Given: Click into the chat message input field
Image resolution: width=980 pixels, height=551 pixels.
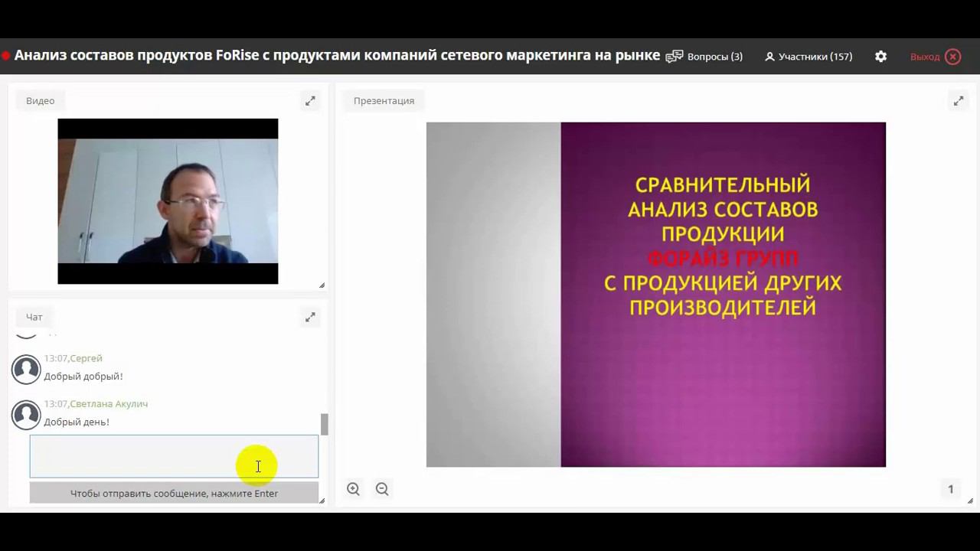Looking at the screenshot, I should click(x=174, y=457).
